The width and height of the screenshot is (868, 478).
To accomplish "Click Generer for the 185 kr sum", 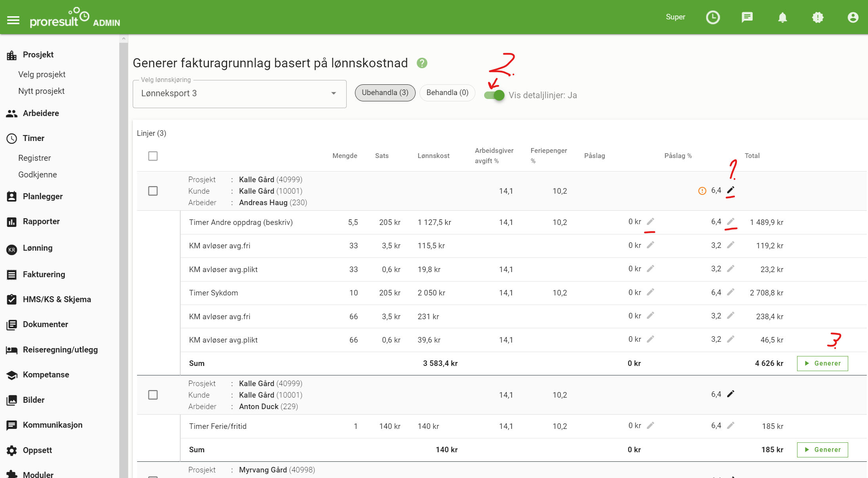I will coord(822,449).
